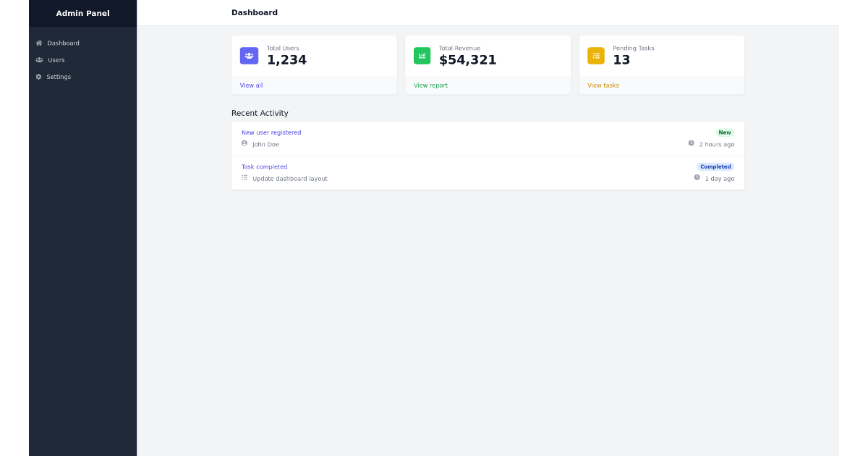Open the settings gear icon in sidebar
868x456 pixels.
[38, 77]
